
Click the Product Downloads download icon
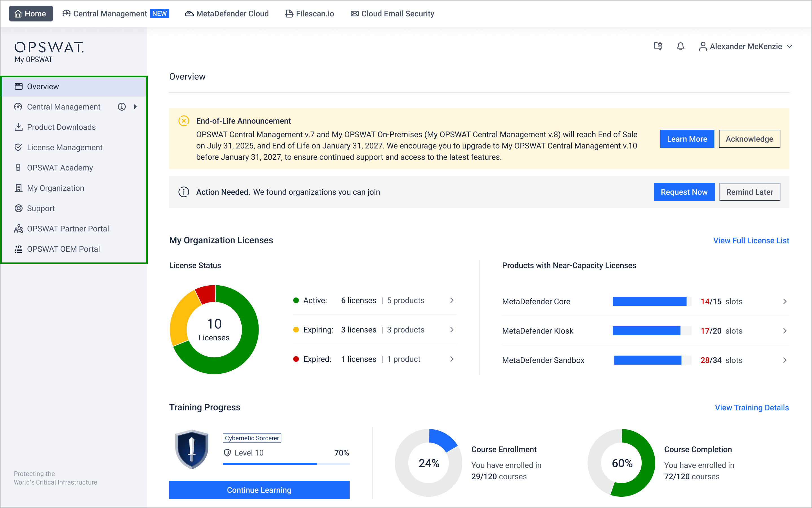pyautogui.click(x=18, y=127)
